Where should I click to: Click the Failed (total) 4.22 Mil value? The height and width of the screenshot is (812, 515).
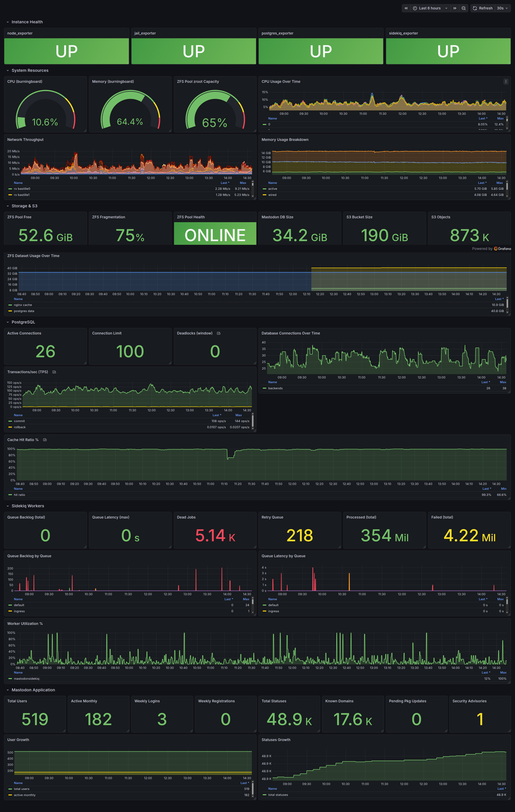coord(469,535)
